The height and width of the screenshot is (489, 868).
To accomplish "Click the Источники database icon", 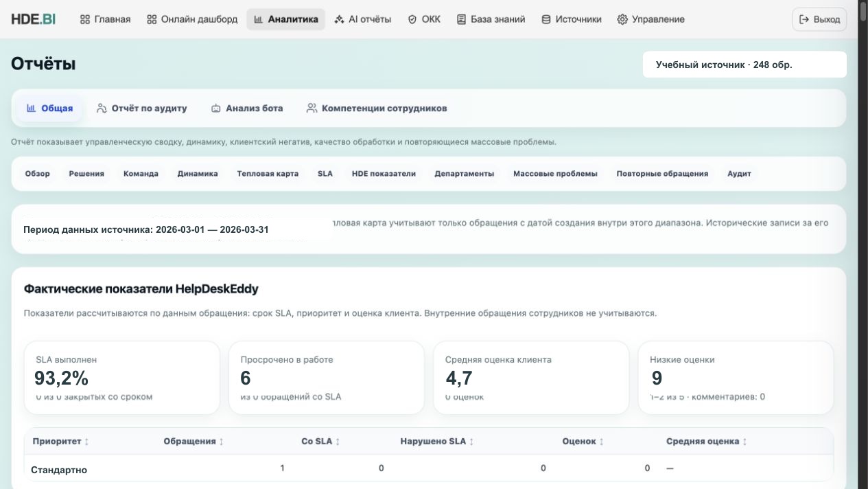I will tap(546, 19).
